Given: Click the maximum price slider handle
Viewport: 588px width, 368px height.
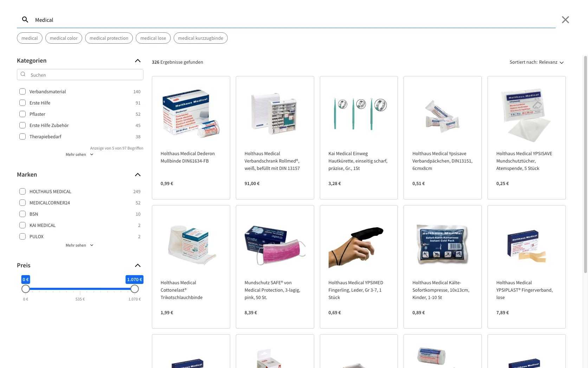Looking at the screenshot, I should [135, 289].
